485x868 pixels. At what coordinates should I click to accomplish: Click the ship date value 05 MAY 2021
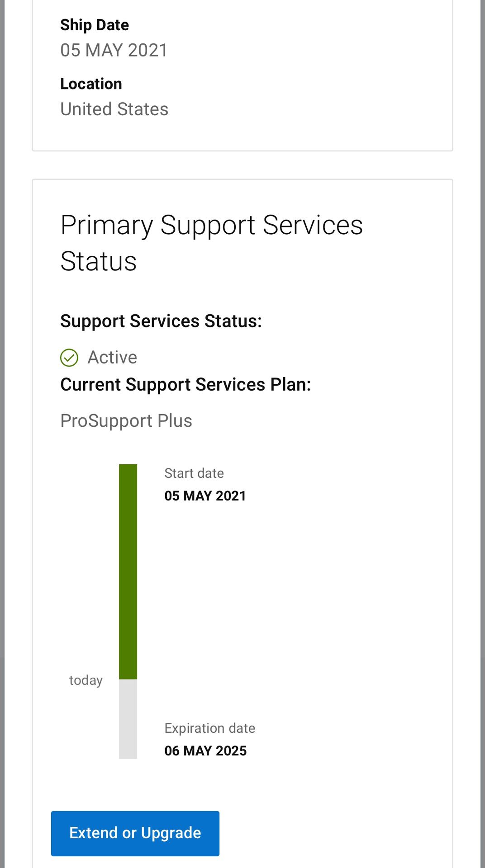(x=114, y=50)
